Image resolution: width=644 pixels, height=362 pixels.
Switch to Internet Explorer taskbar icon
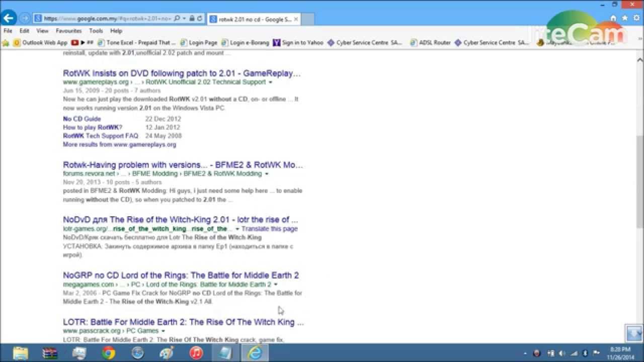[x=255, y=353]
